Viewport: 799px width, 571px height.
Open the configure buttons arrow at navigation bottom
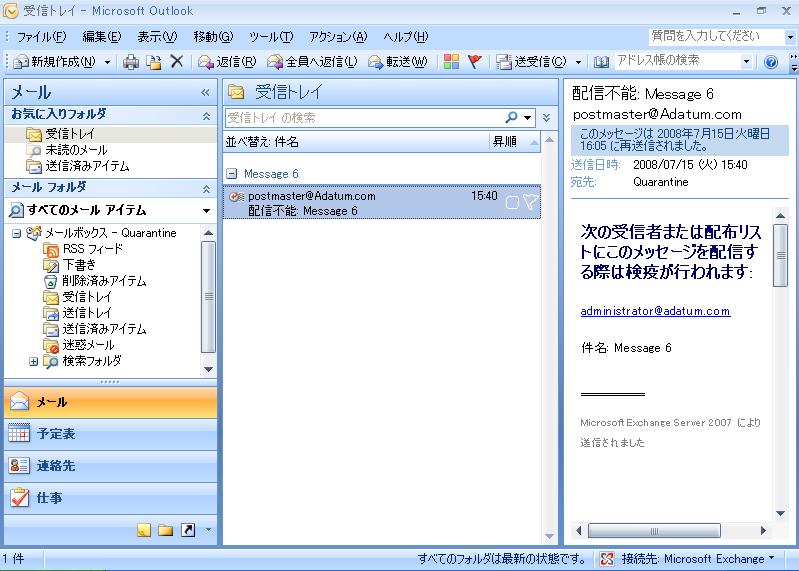(x=208, y=530)
